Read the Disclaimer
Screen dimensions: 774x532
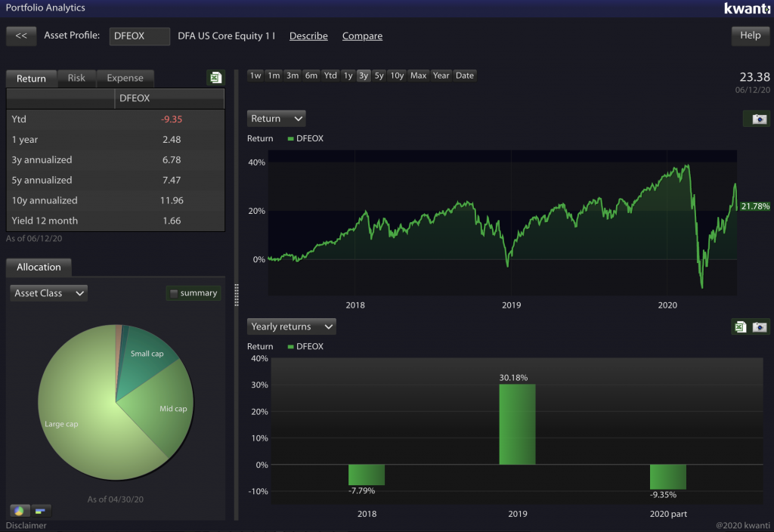click(x=26, y=526)
